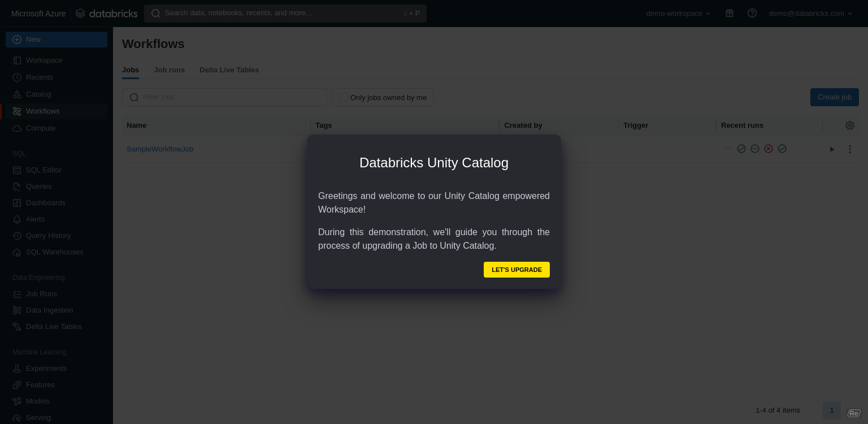Open the Catalog from the sidebar

pyautogui.click(x=38, y=94)
